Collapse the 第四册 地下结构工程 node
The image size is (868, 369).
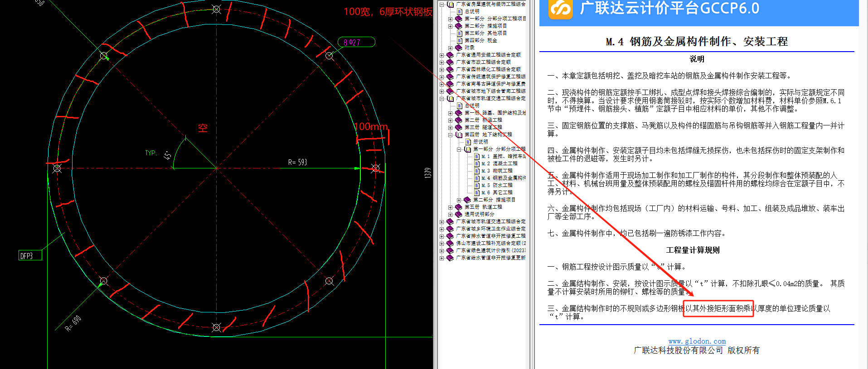(x=450, y=134)
